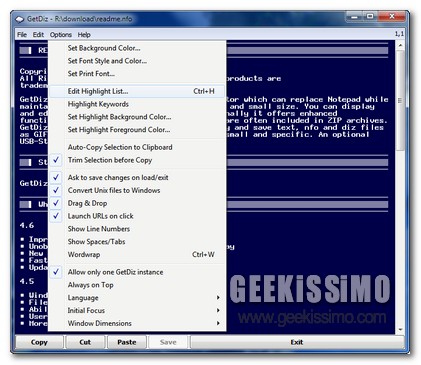Close the GetDiz window
The image size is (421, 365).
pos(392,16)
